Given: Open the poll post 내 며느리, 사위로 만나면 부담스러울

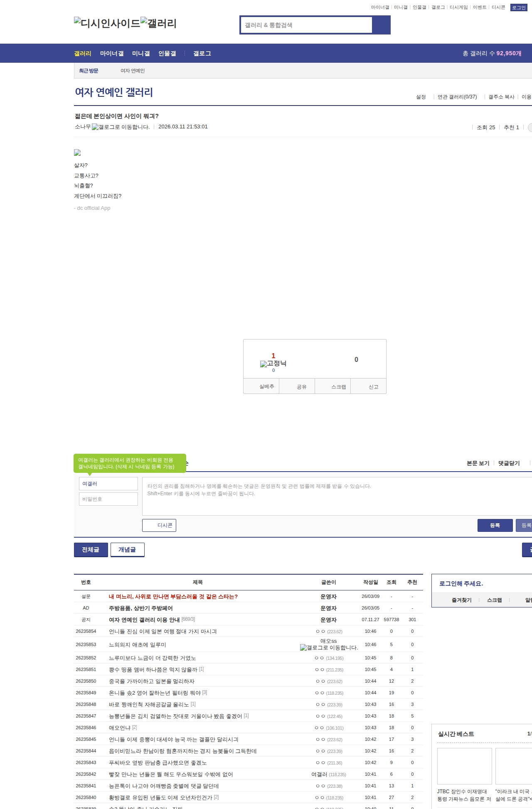Looking at the screenshot, I should [x=173, y=596].
